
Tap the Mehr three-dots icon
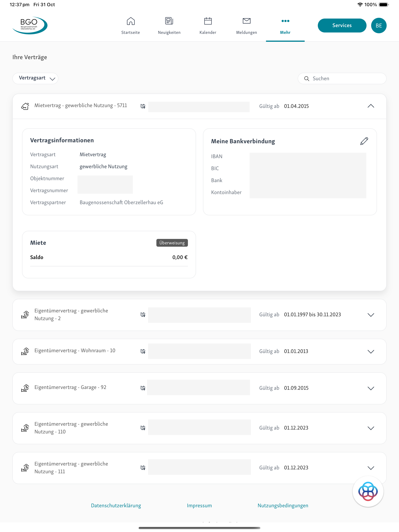(285, 21)
